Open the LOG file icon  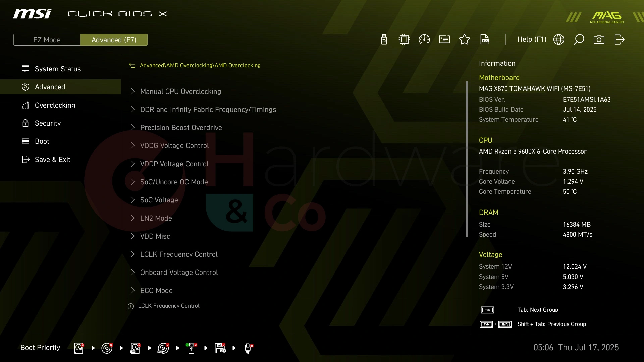point(485,40)
